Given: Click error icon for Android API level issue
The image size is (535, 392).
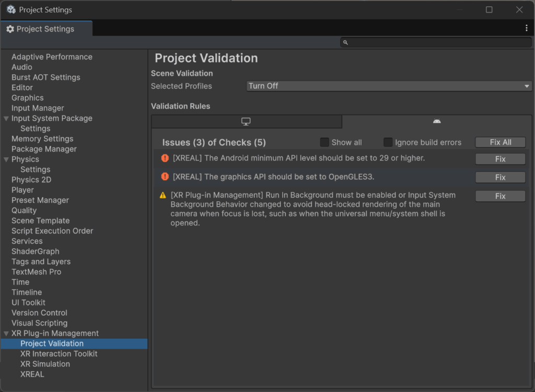Looking at the screenshot, I should (165, 158).
